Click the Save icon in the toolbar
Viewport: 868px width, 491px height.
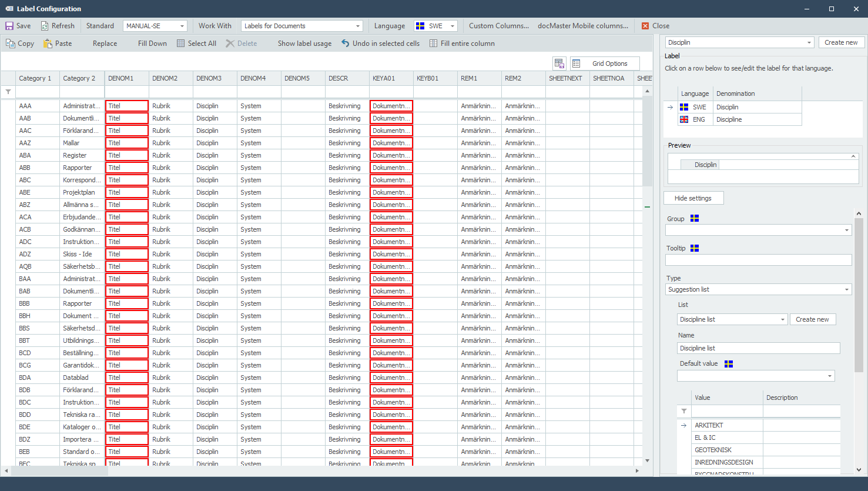click(x=9, y=26)
